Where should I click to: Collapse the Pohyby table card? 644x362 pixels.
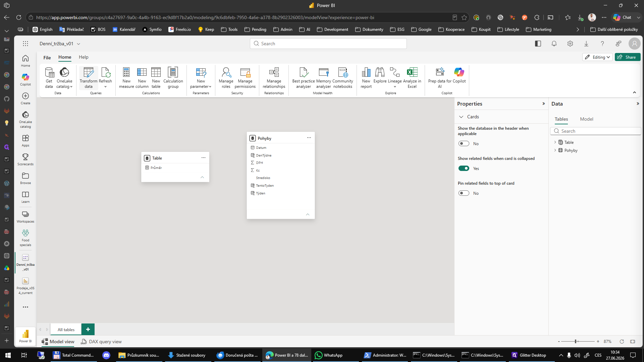coord(308,215)
